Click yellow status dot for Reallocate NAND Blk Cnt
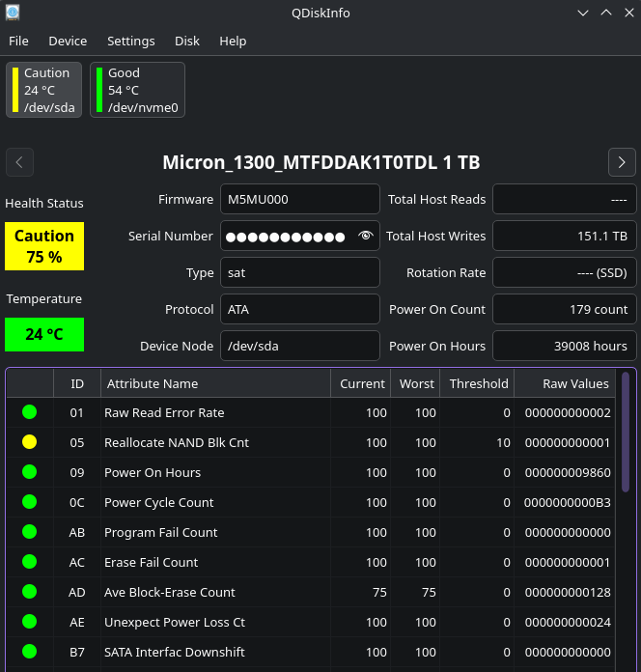The image size is (641, 672). click(x=29, y=442)
